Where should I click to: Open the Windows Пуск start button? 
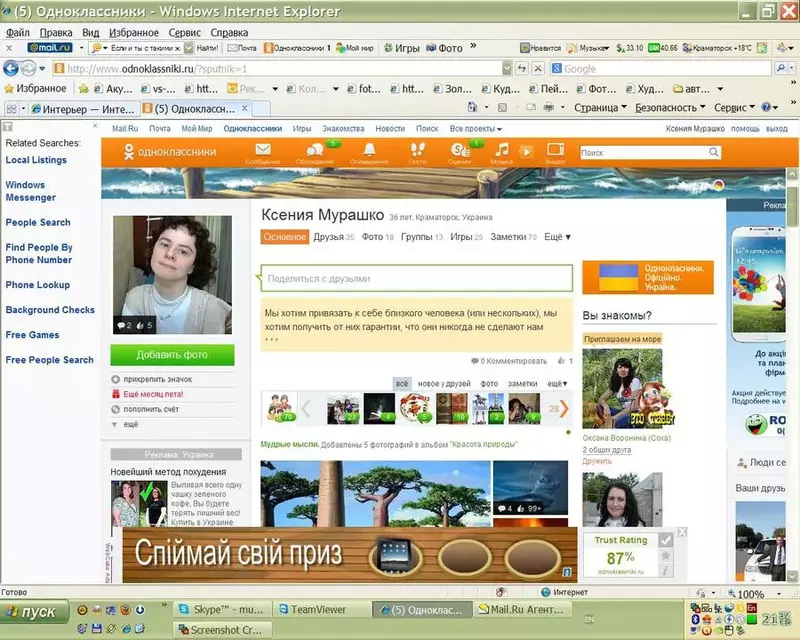click(34, 611)
